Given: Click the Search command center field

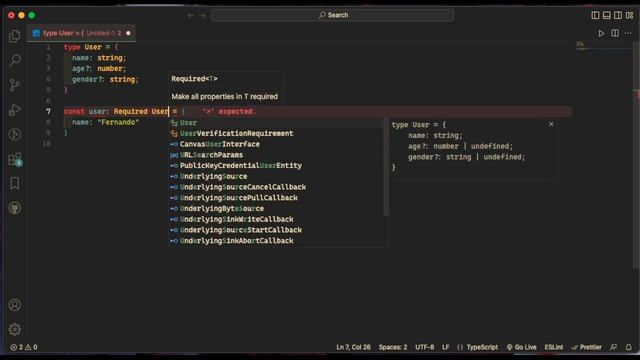Looking at the screenshot, I should point(333,15).
